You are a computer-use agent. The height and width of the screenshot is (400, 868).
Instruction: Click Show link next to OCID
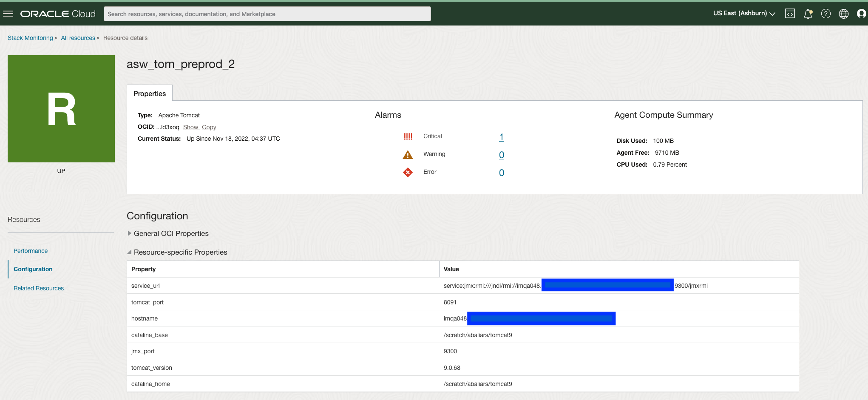(190, 127)
